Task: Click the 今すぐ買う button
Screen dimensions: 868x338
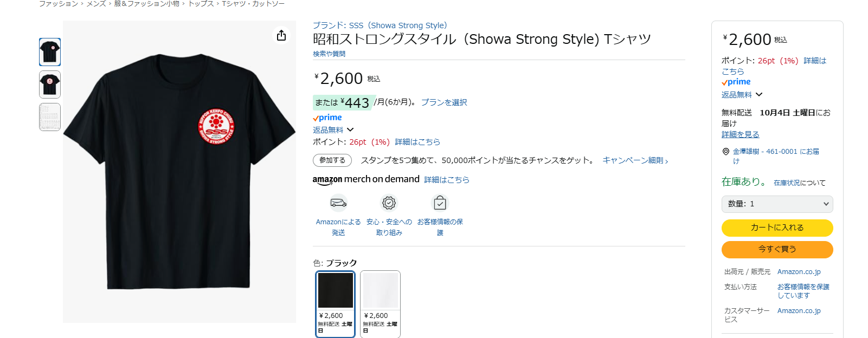Action: tap(777, 249)
